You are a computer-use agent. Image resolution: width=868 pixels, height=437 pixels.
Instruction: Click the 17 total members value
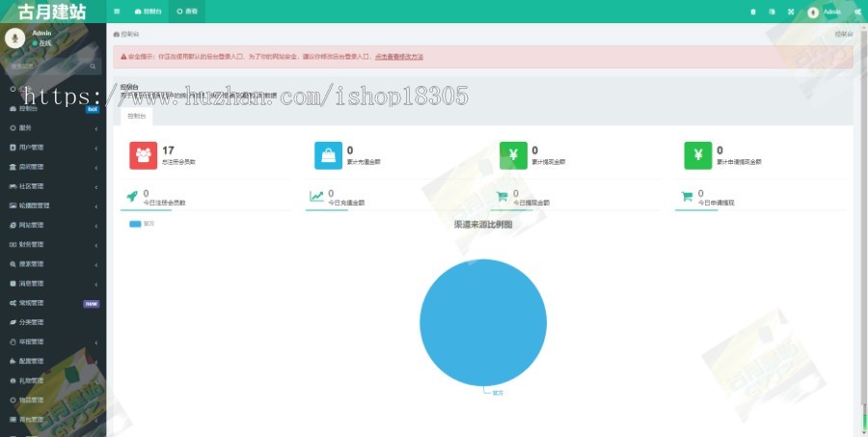click(x=168, y=150)
